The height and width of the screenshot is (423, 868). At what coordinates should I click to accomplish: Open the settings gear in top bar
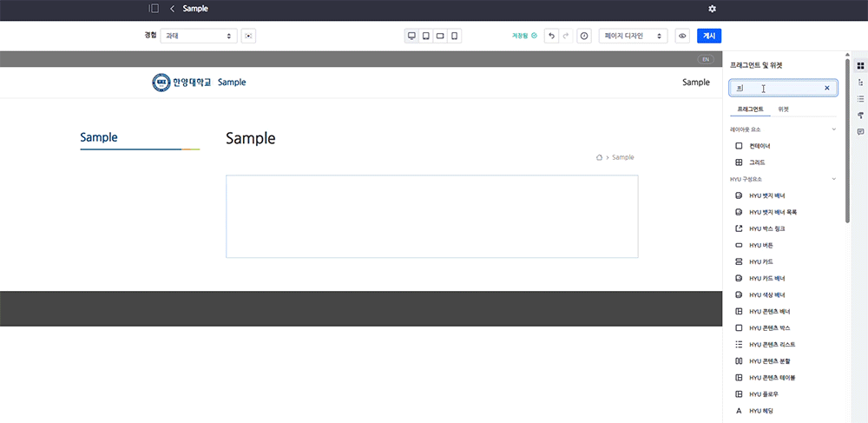click(x=712, y=9)
